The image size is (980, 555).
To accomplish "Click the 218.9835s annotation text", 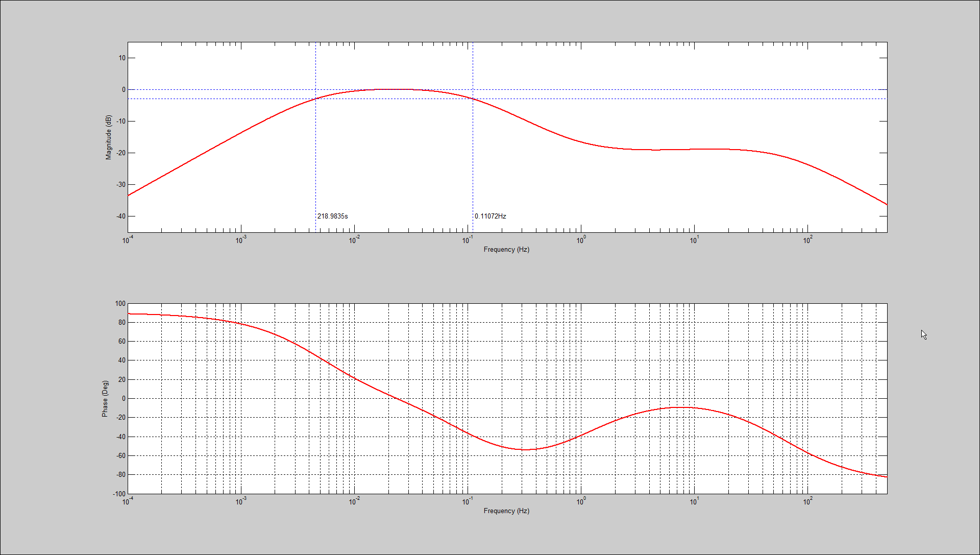I will (332, 216).
